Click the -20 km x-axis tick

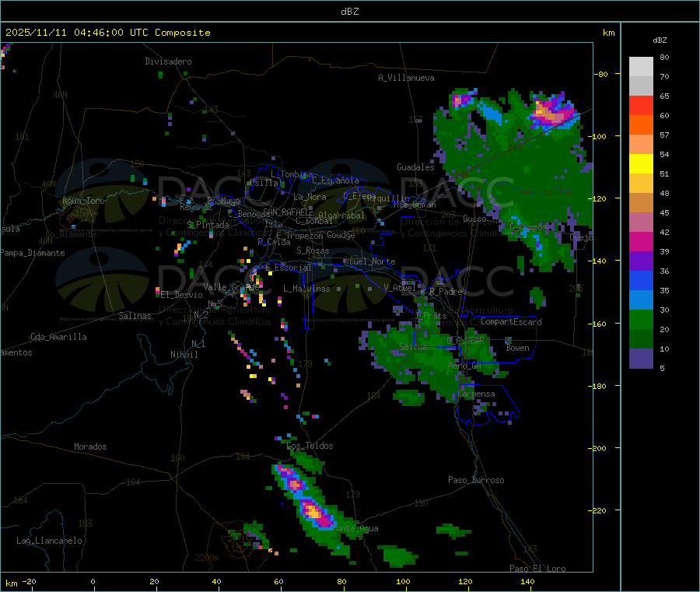29,581
